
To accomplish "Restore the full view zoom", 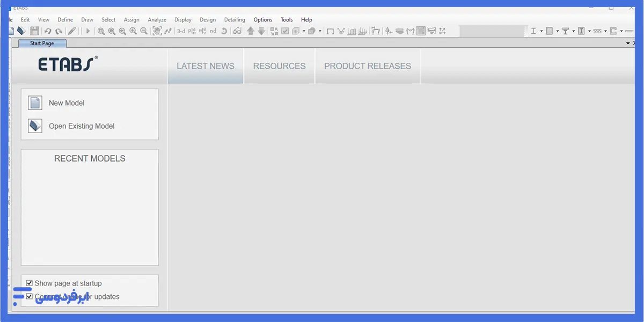I will point(112,31).
